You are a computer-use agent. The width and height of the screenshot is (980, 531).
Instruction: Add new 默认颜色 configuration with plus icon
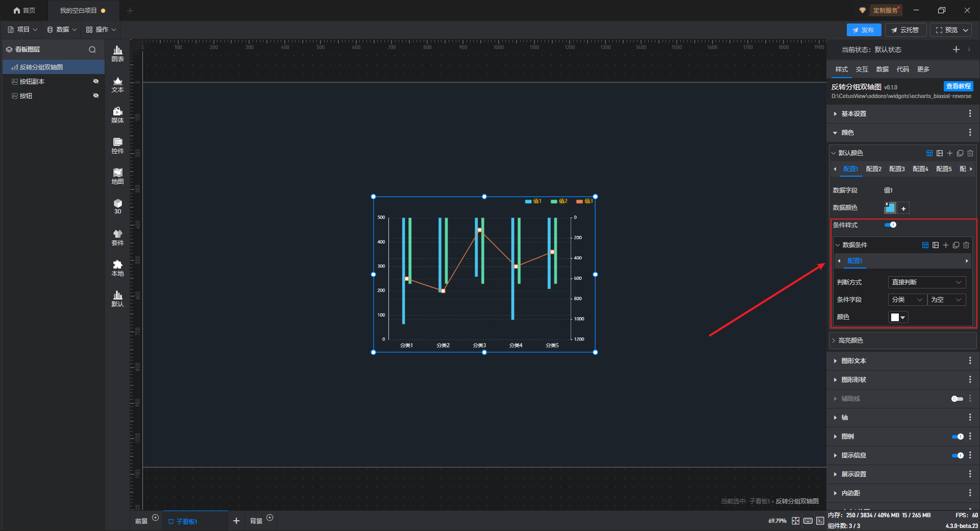pos(950,153)
